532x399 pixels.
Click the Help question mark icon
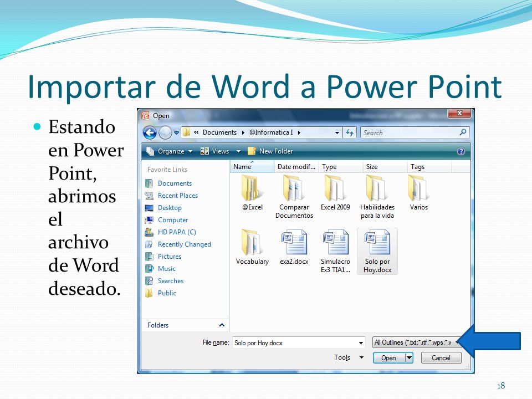[x=461, y=151]
